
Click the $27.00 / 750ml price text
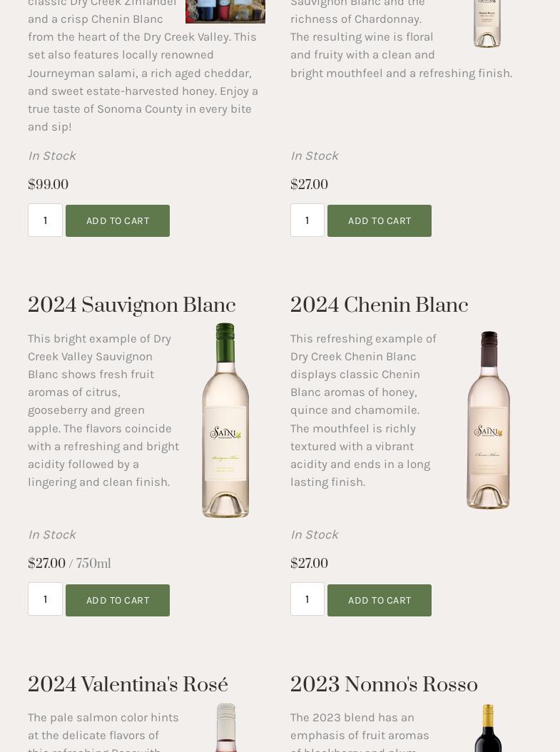[x=69, y=564]
